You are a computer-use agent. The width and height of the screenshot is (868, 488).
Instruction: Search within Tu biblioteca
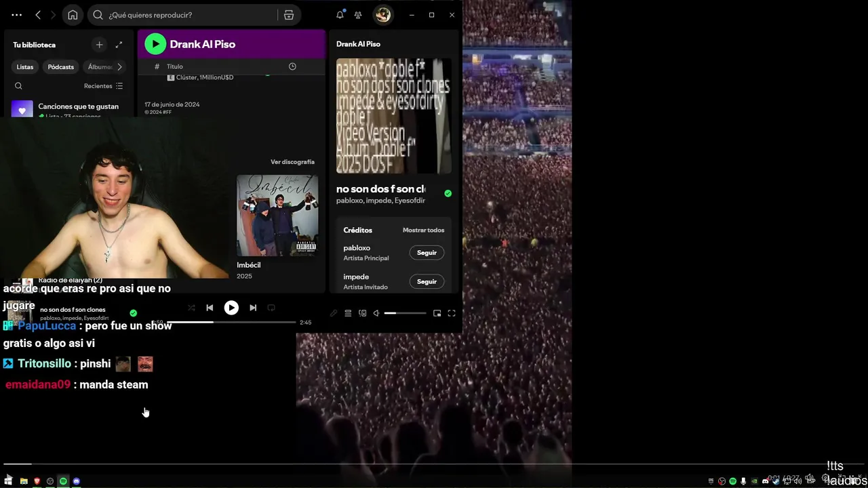tap(18, 86)
